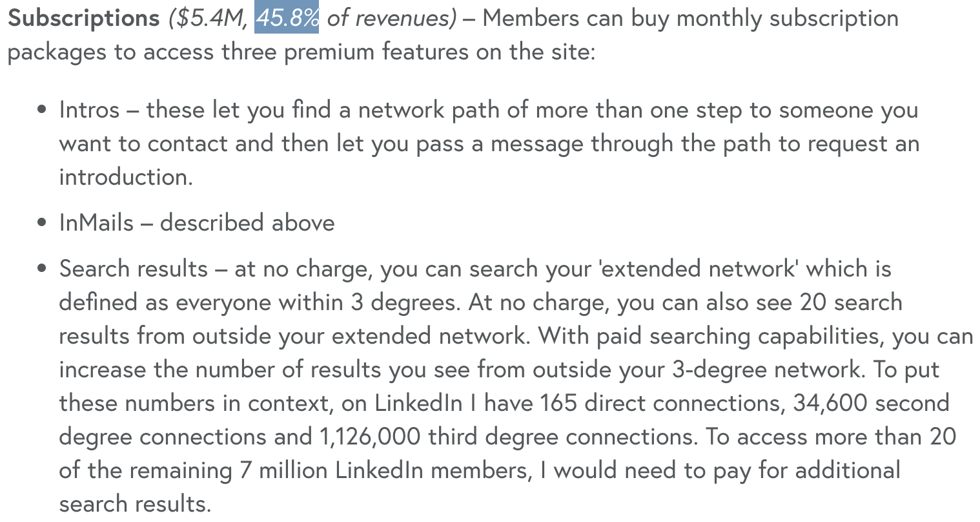Click the words described above

pos(247,223)
